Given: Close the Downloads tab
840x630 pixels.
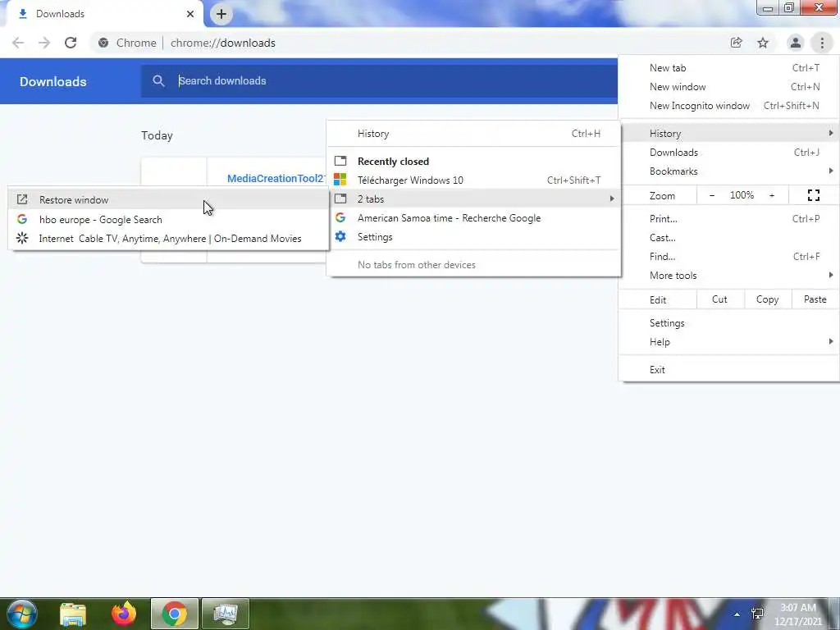Looking at the screenshot, I should coord(190,14).
